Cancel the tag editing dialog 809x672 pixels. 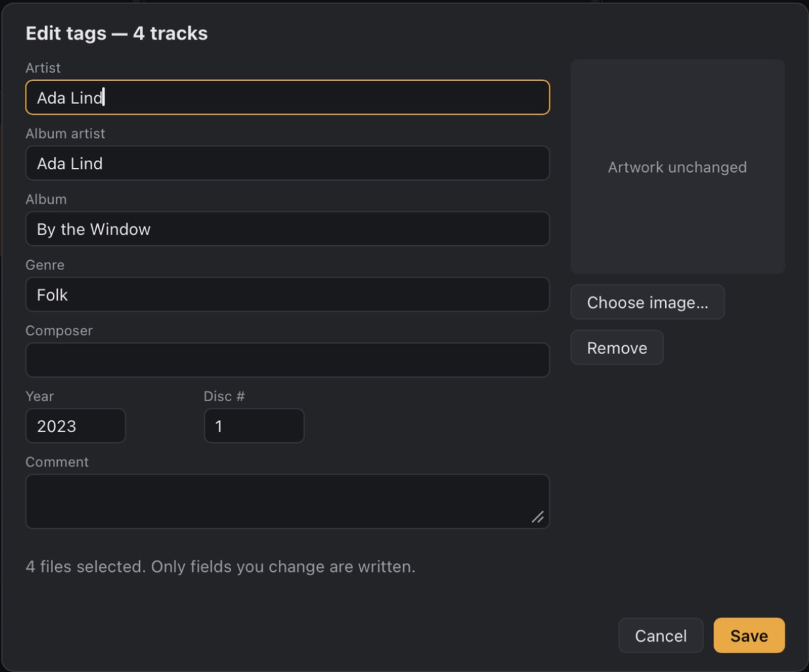pyautogui.click(x=661, y=636)
